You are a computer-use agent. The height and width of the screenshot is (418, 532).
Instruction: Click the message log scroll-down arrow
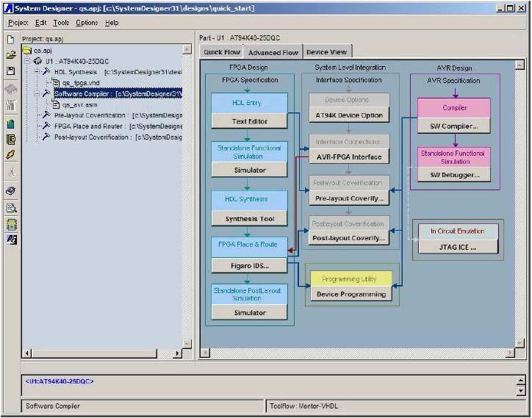coord(521,391)
